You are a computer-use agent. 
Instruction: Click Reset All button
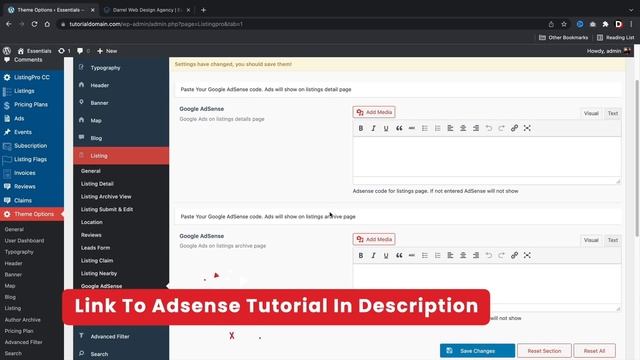coord(594,351)
